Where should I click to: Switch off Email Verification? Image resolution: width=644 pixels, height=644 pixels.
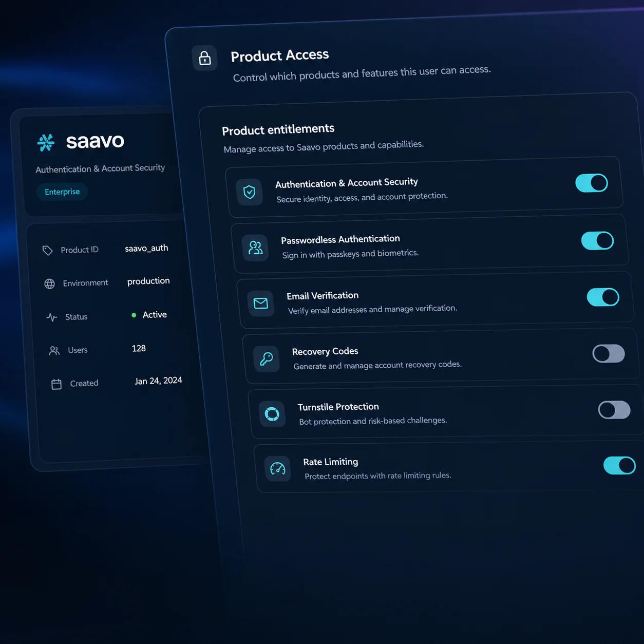[x=603, y=297]
